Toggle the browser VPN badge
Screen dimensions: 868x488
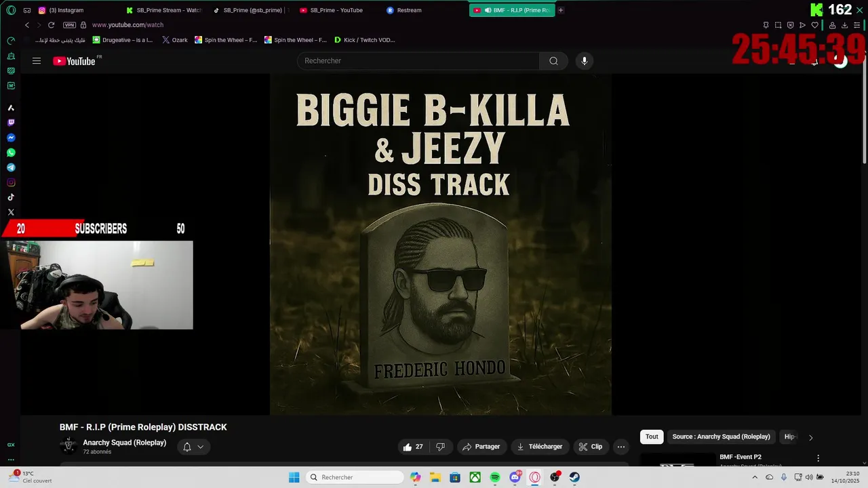tap(69, 25)
